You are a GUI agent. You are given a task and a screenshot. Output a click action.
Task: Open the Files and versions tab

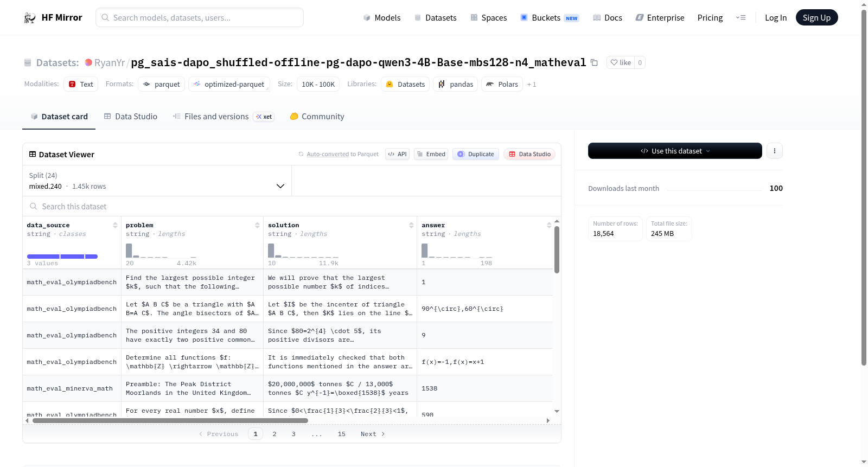(x=224, y=117)
